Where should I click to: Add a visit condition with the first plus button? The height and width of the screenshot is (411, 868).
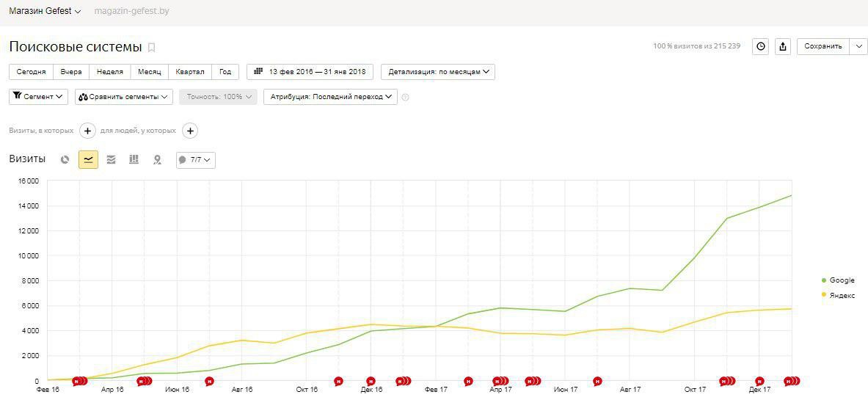87,131
